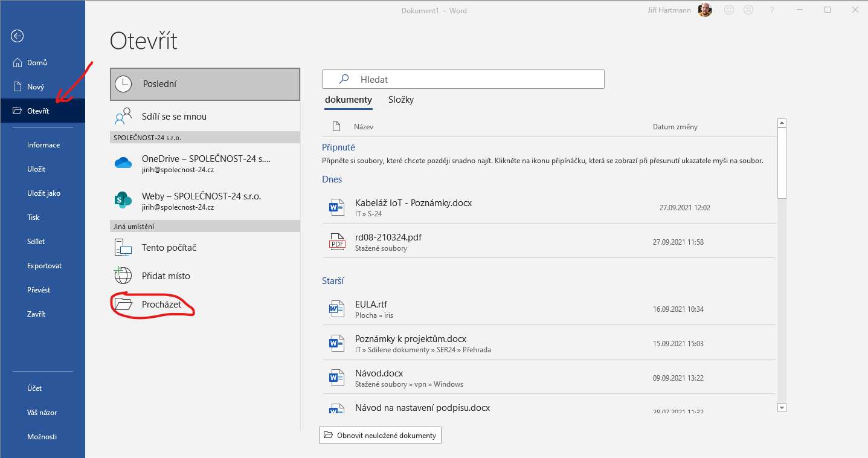
Task: Click the Word icon of Návod.docx
Action: [x=336, y=378]
